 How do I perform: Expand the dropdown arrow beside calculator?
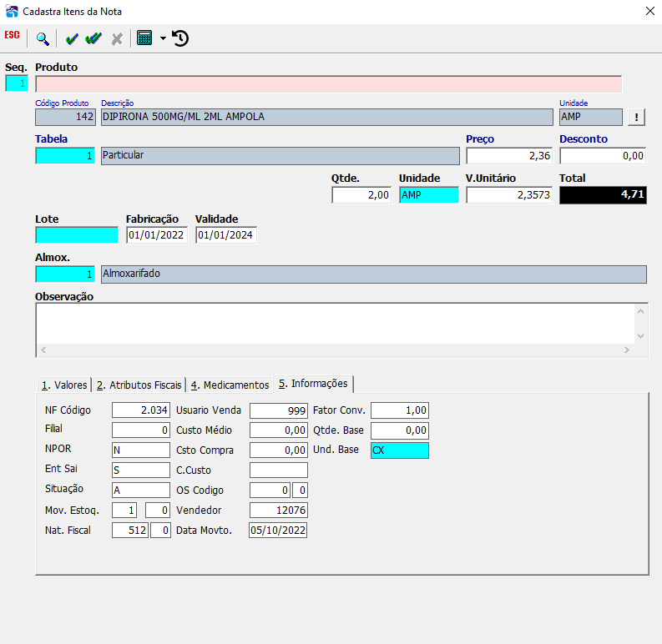coord(163,38)
